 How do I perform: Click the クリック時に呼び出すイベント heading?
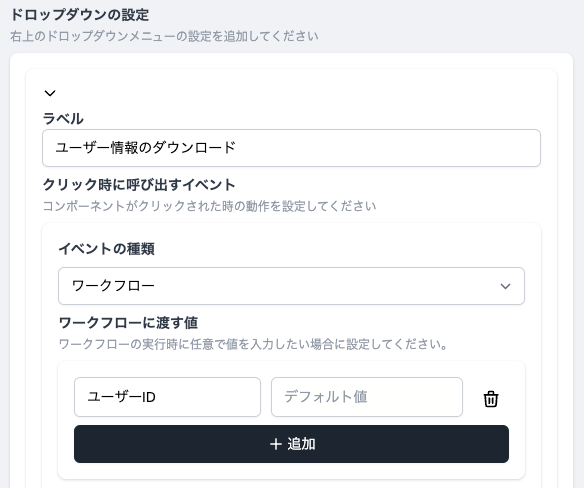(139, 185)
